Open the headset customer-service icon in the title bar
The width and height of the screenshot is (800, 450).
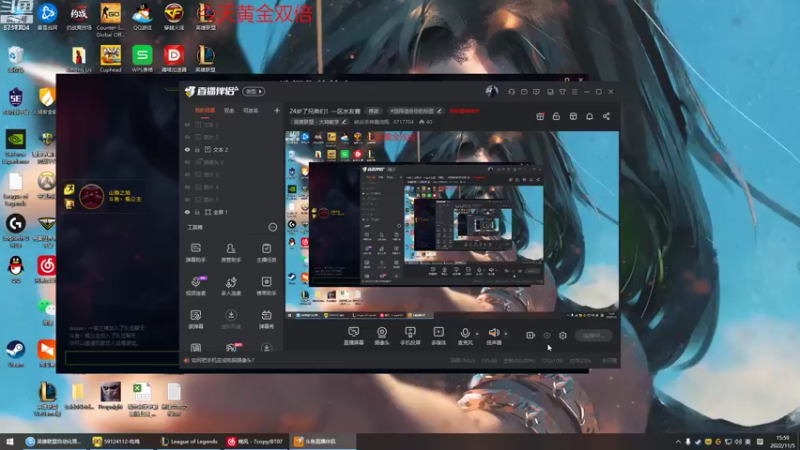[511, 92]
